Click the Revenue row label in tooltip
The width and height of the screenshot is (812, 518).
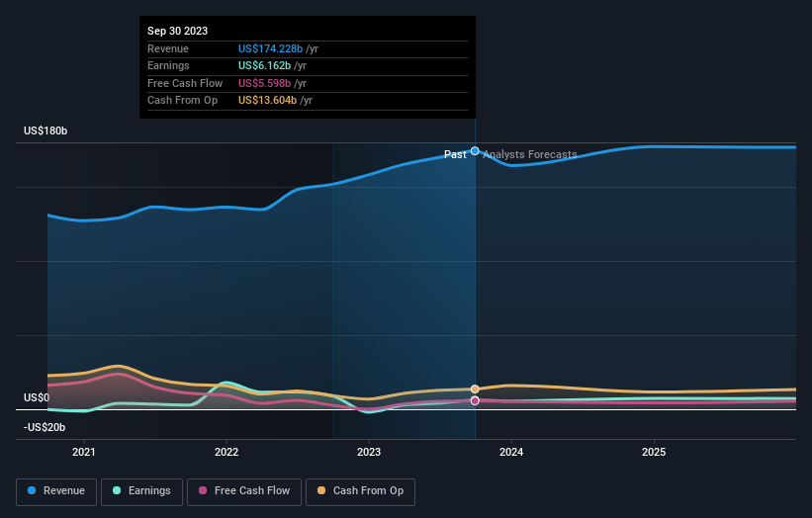tap(168, 48)
